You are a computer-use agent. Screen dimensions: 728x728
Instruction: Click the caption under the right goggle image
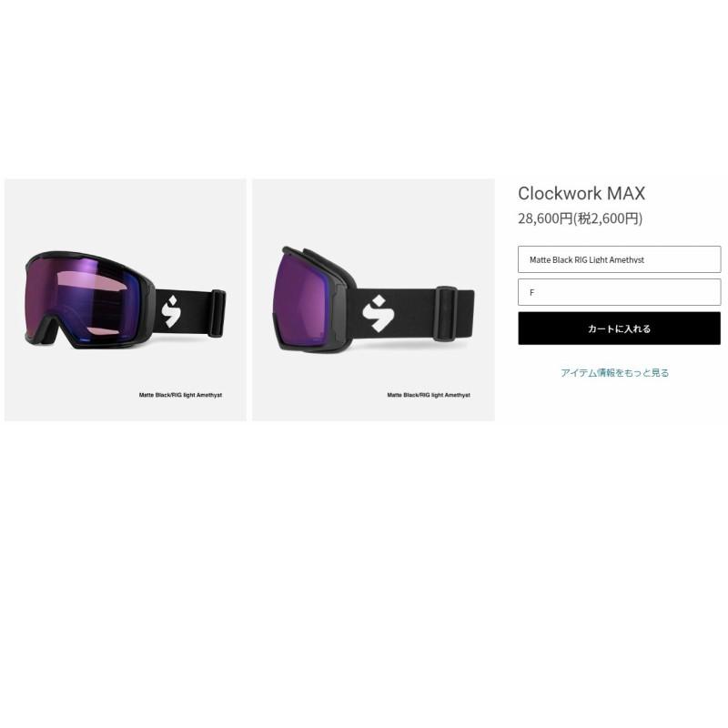tap(429, 395)
